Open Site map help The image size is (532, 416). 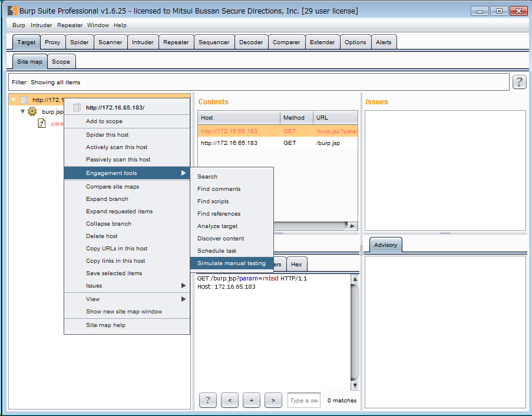click(127, 325)
